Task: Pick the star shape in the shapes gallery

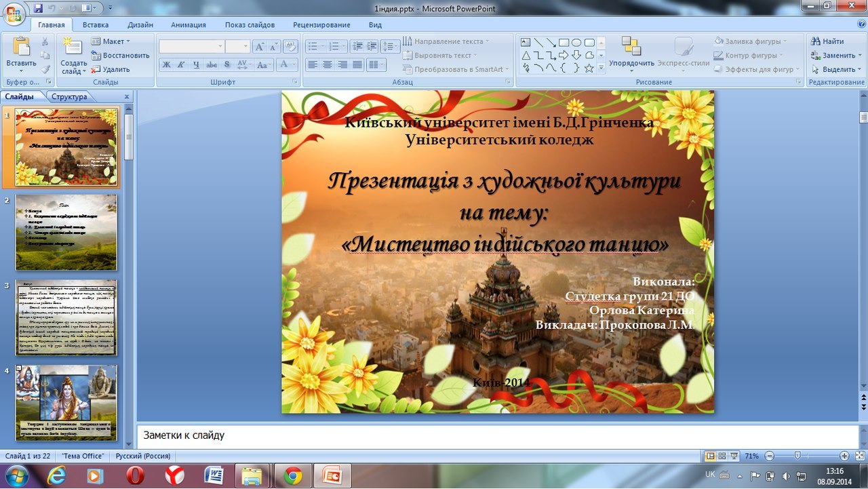Action: [x=589, y=68]
